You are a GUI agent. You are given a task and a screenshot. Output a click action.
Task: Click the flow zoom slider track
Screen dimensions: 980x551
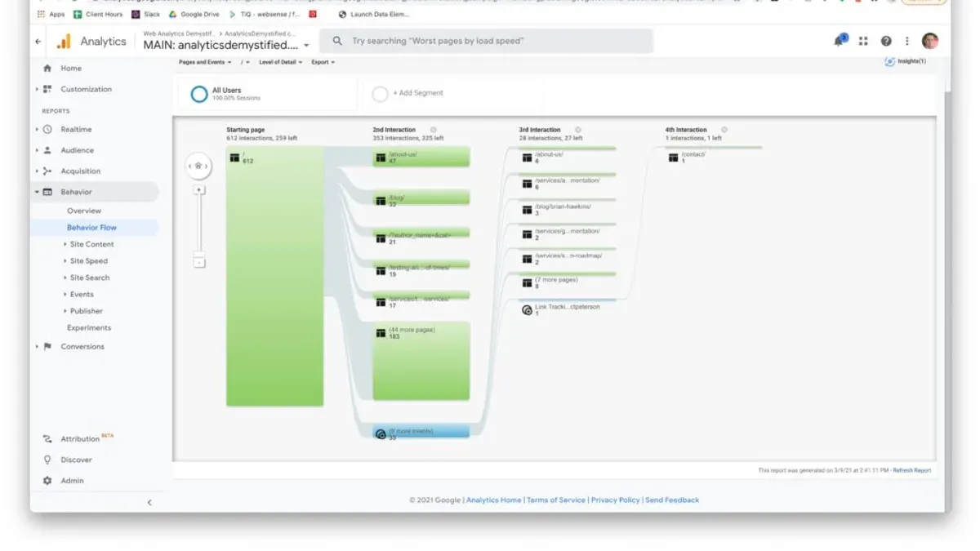tap(198, 225)
